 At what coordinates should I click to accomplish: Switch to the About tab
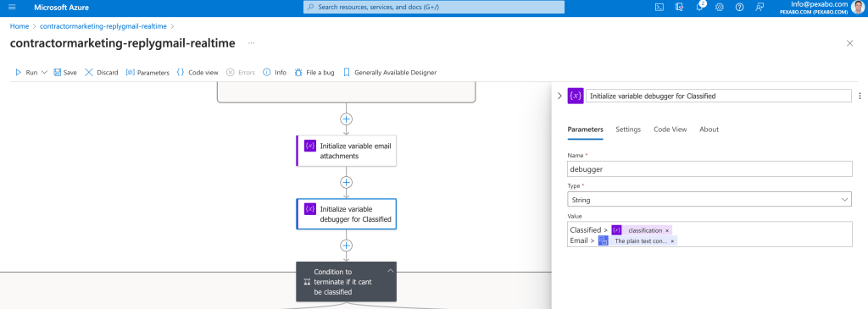tap(709, 130)
